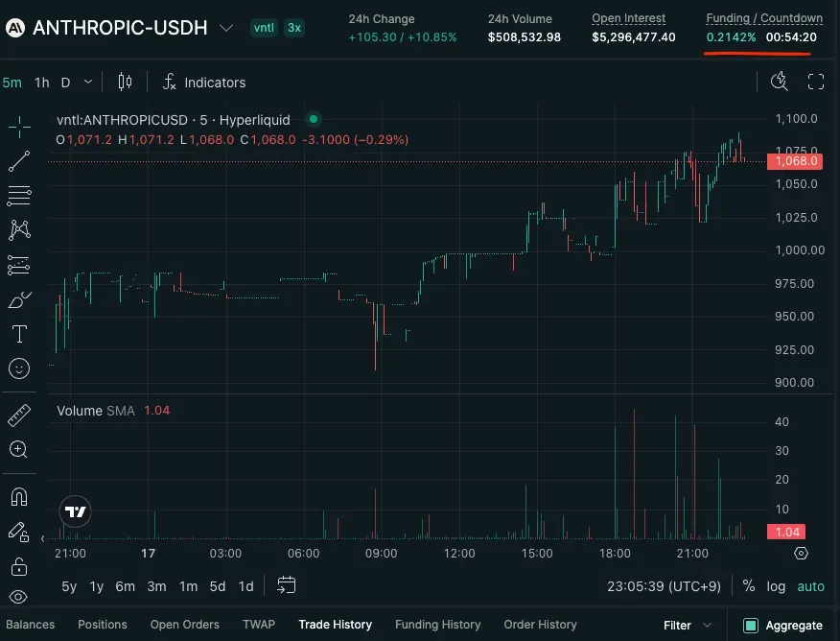Select the crosshair cursor tool

coord(19,127)
